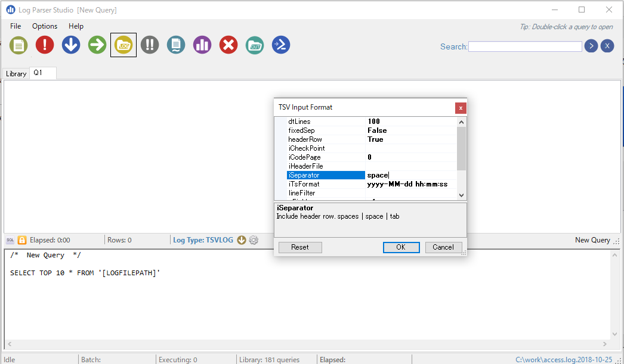Click the Executing: 0 status entry
Screen dimensions: 624x364
click(x=178, y=360)
